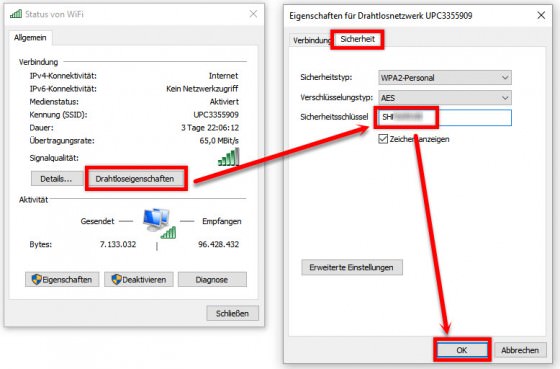This screenshot has height=369, width=560.
Task: Open the Details... button
Action: click(56, 179)
